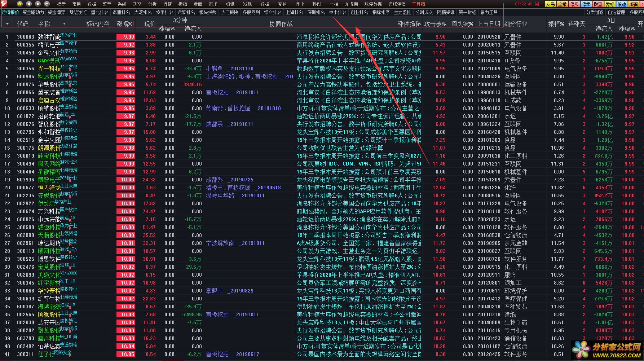Click 章盟主 _20190829 note

point(230,291)
